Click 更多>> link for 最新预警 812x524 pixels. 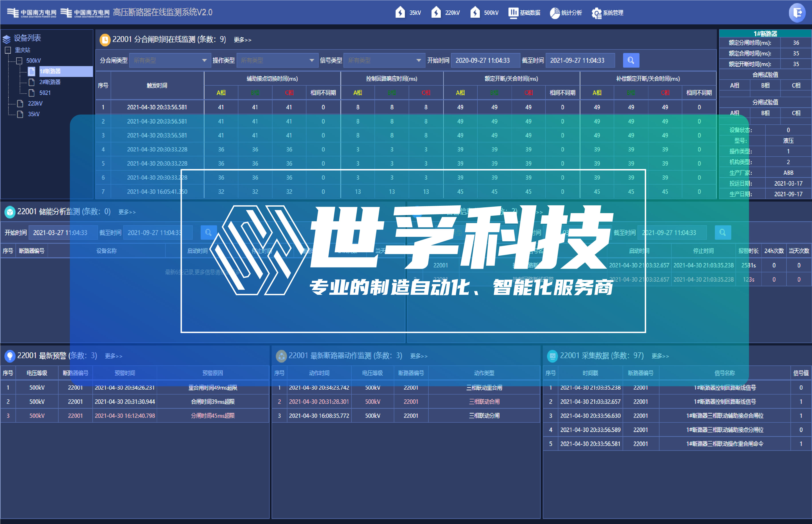click(x=114, y=356)
